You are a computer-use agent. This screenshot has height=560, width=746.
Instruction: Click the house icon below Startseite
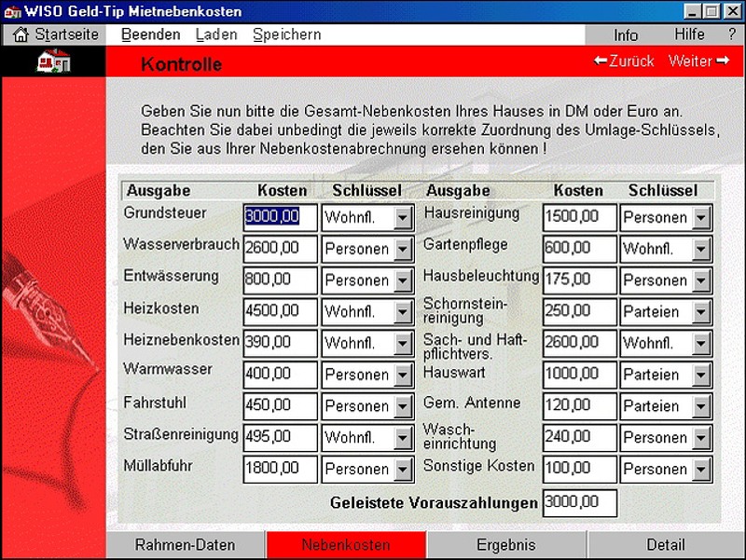click(x=53, y=63)
